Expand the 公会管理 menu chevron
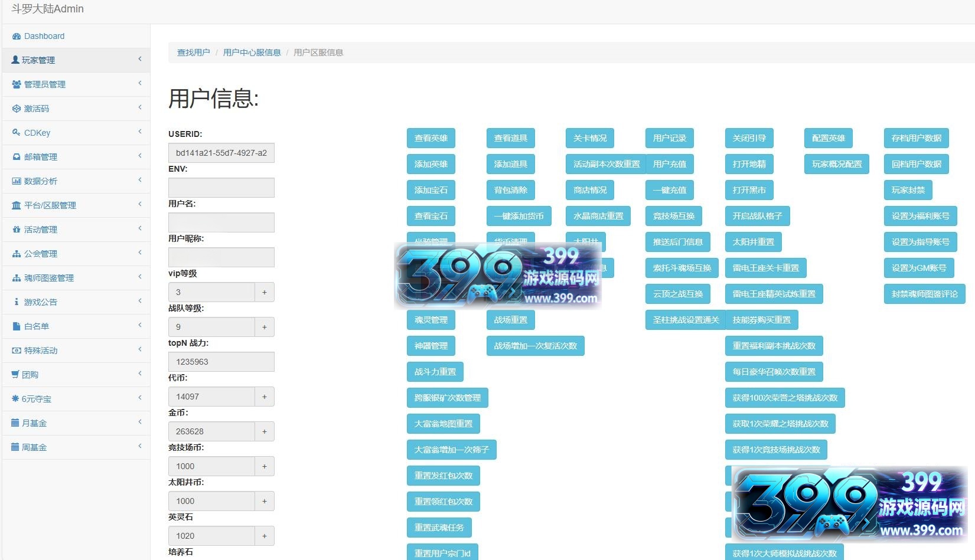This screenshot has width=975, height=560. (140, 253)
